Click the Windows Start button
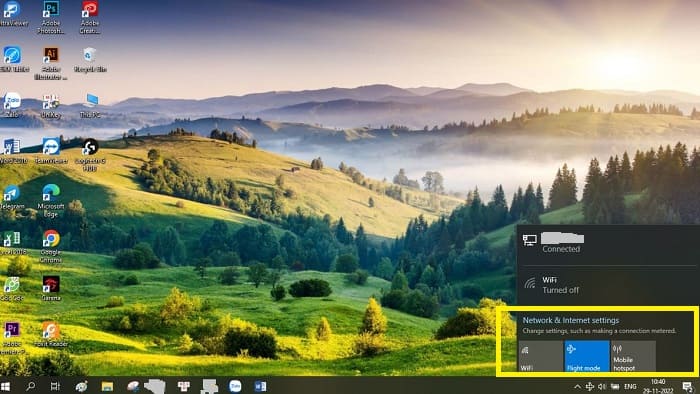700x394 pixels. (x=5, y=386)
